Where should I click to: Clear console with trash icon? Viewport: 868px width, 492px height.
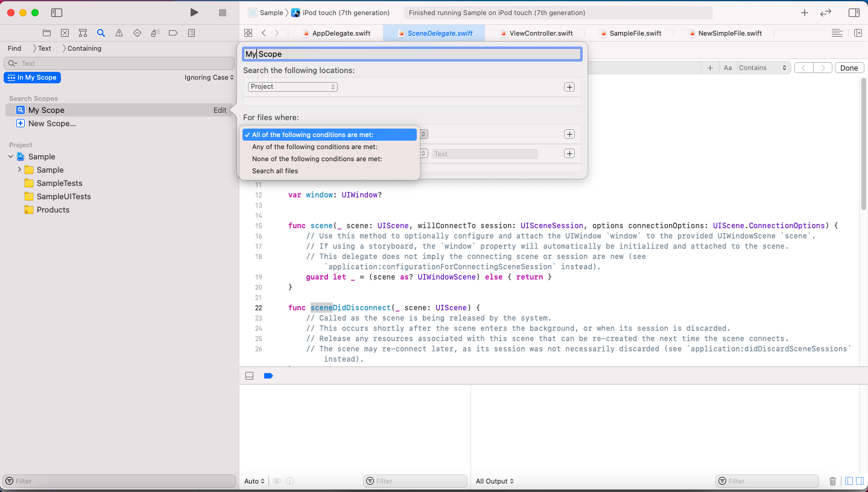point(833,481)
